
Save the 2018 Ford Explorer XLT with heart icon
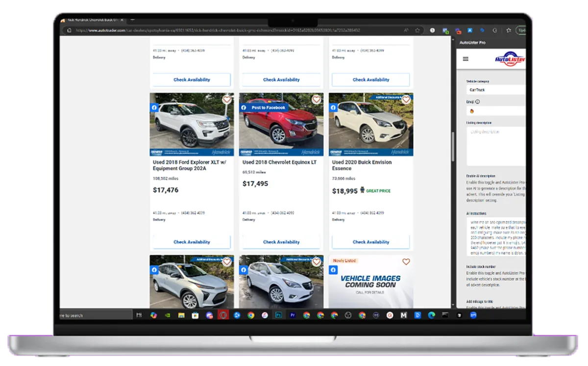(x=226, y=99)
